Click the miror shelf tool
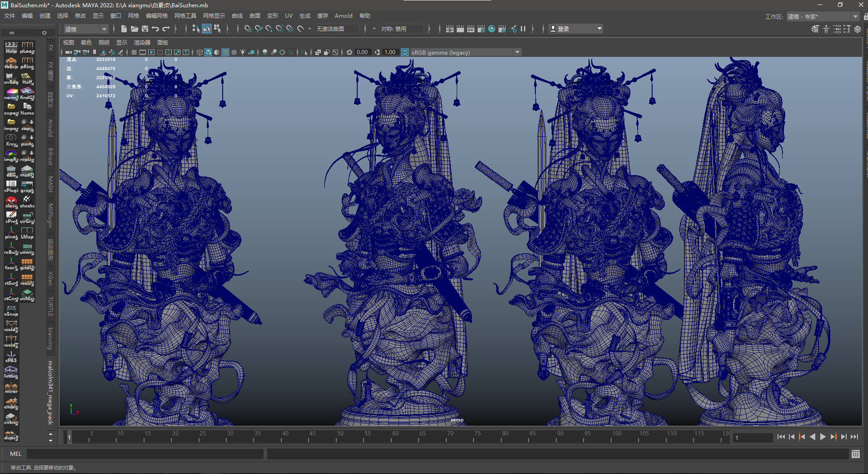868x474 pixels. coord(11,387)
